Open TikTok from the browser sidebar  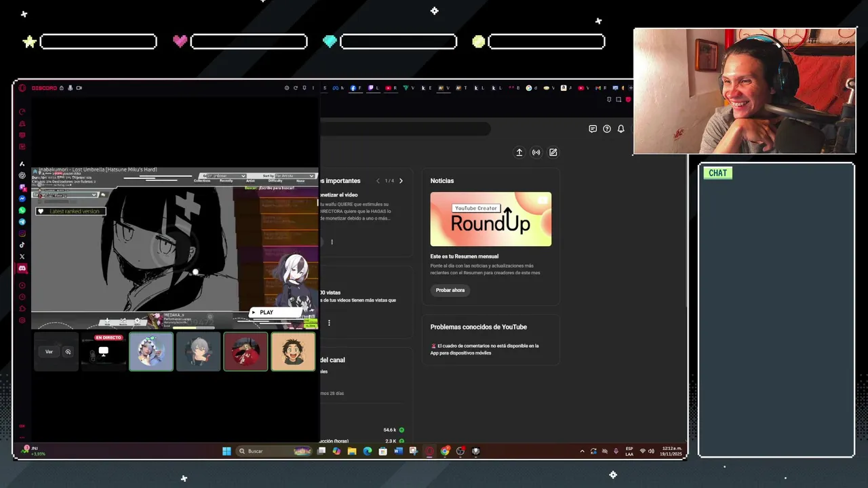[x=22, y=245]
